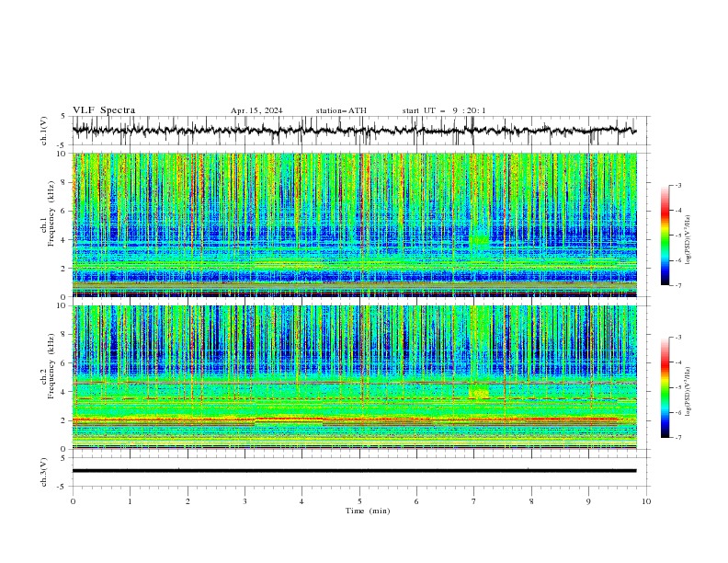This screenshot has width=728, height=563.
Task: Click time axis tick label '7'
Action: (474, 501)
